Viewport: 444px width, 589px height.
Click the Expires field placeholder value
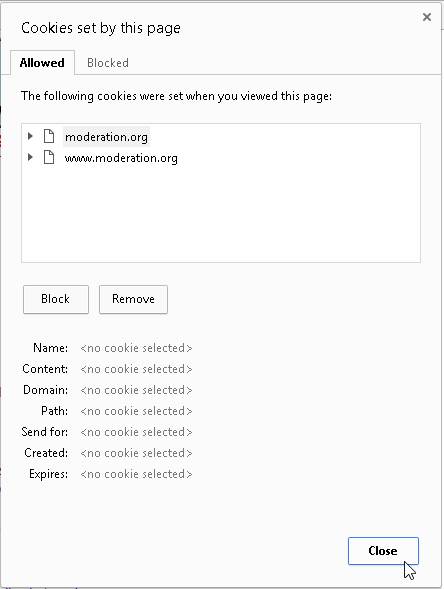click(136, 474)
